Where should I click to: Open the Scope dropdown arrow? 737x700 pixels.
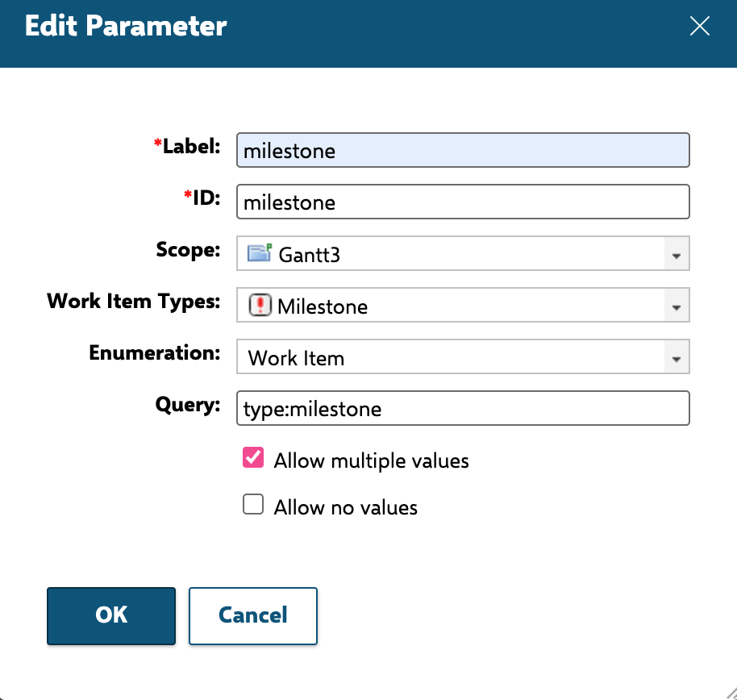pyautogui.click(x=677, y=254)
